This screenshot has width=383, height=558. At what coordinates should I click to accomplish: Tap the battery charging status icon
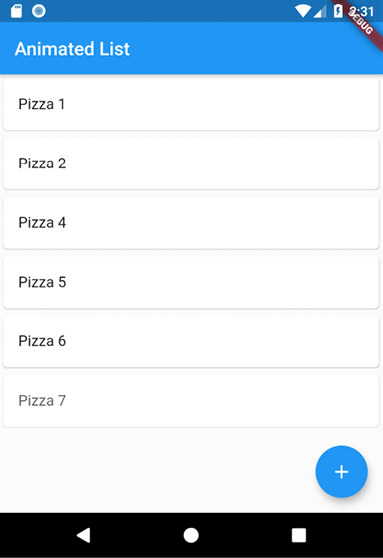[338, 11]
